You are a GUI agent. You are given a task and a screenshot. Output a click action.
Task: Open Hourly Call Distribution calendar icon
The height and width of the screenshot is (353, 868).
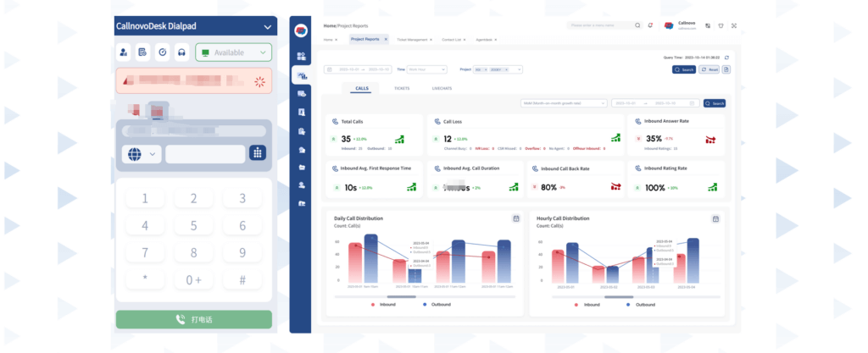pyautogui.click(x=715, y=218)
